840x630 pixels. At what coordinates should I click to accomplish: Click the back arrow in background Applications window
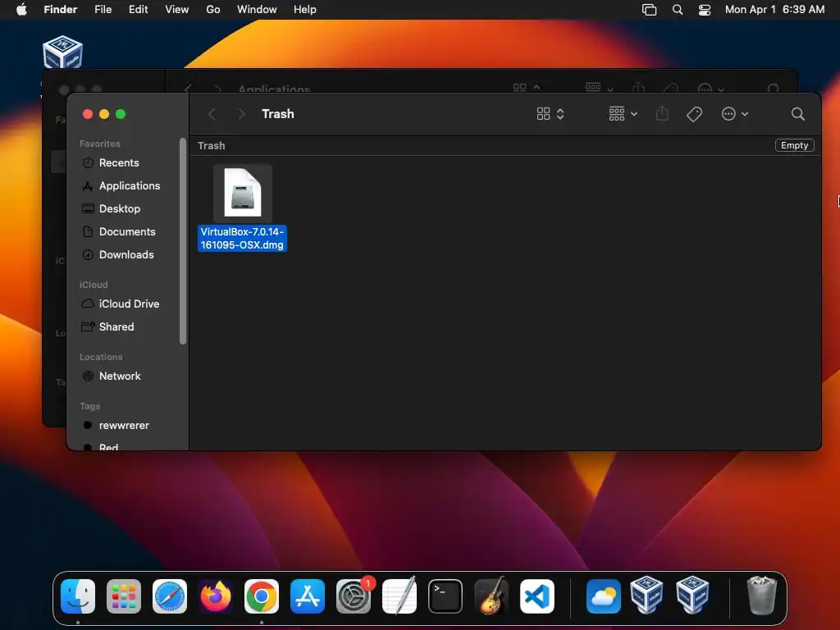pos(188,88)
